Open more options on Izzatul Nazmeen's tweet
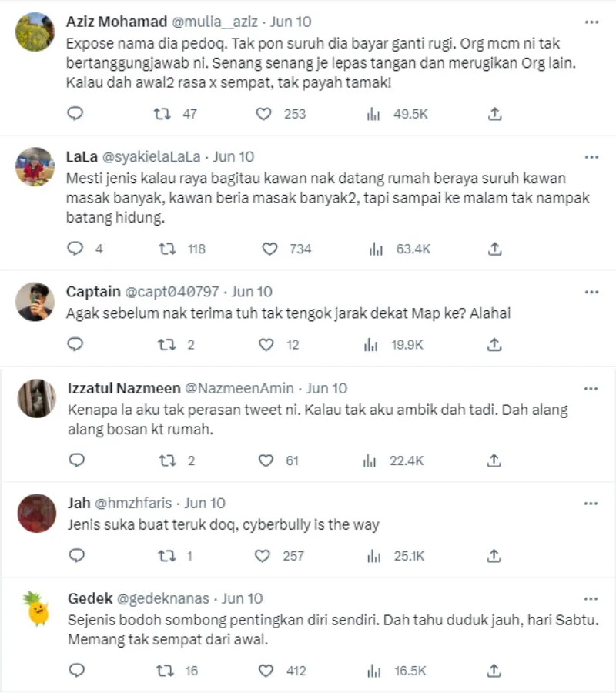616x693 pixels. pyautogui.click(x=591, y=388)
